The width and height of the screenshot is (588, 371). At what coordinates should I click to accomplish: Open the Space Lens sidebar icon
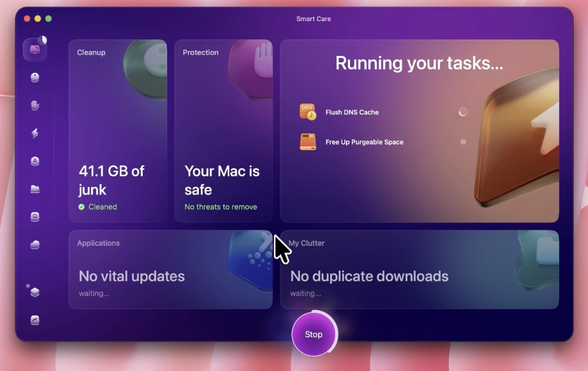pos(35,217)
